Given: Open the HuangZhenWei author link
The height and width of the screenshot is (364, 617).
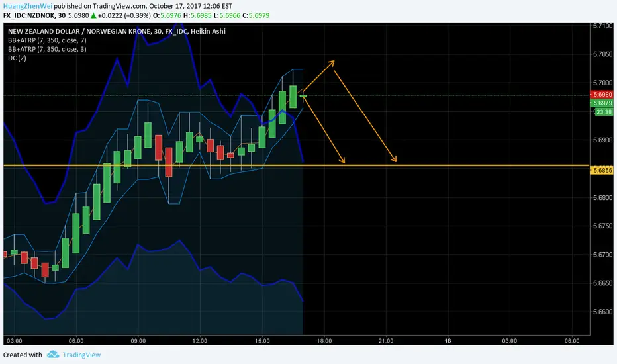Looking at the screenshot, I should [28, 6].
